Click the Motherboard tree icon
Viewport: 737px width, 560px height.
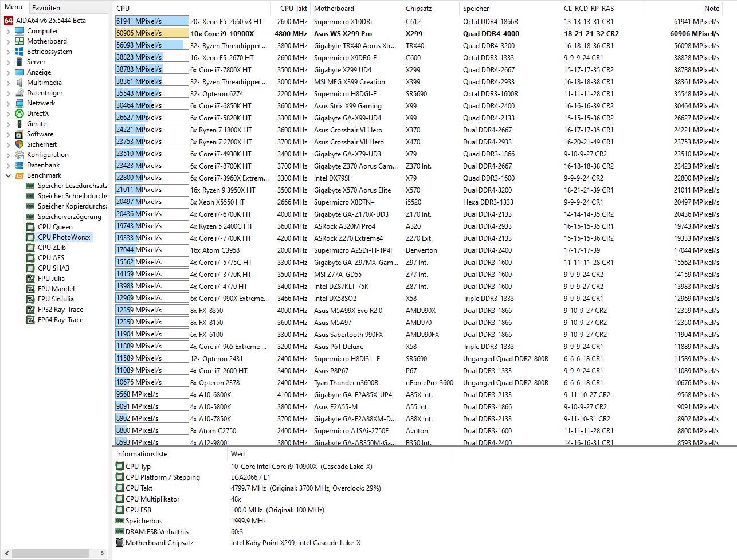[19, 41]
